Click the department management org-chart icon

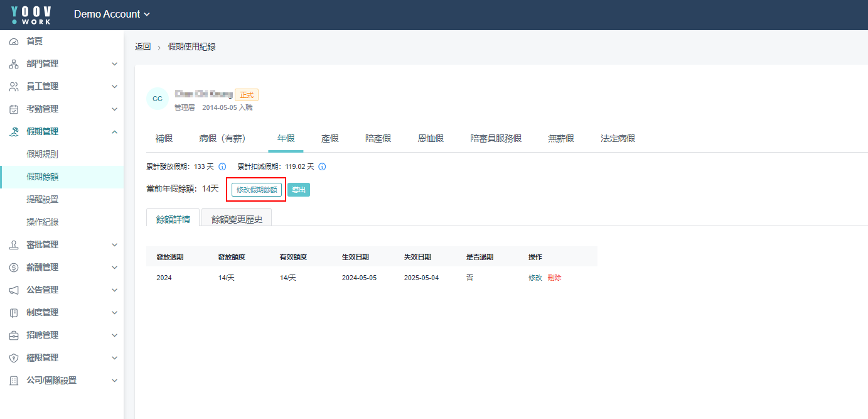point(14,64)
